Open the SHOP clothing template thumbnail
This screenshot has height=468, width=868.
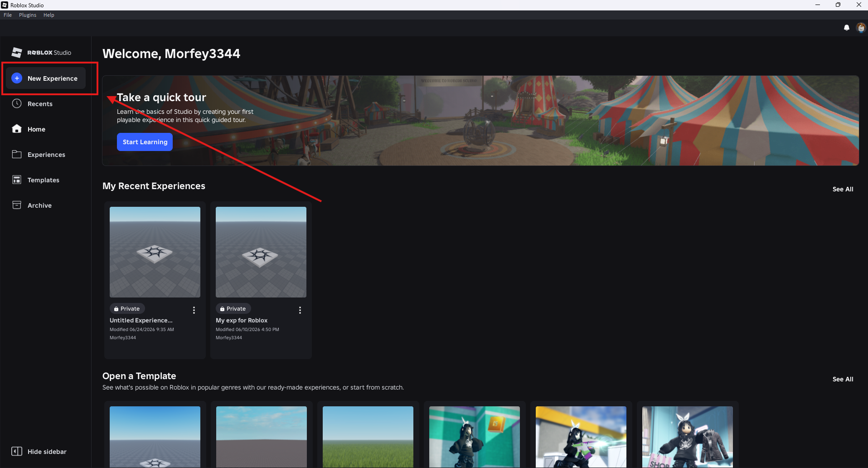688,437
